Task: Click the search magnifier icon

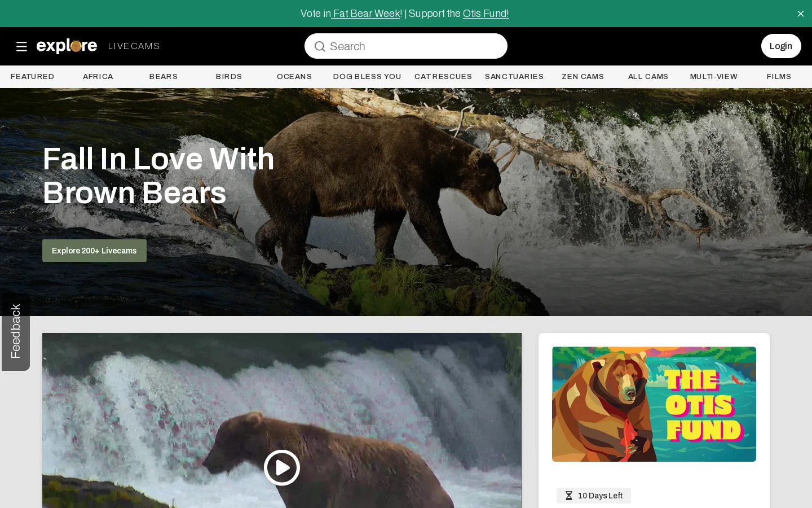Action: [x=320, y=46]
